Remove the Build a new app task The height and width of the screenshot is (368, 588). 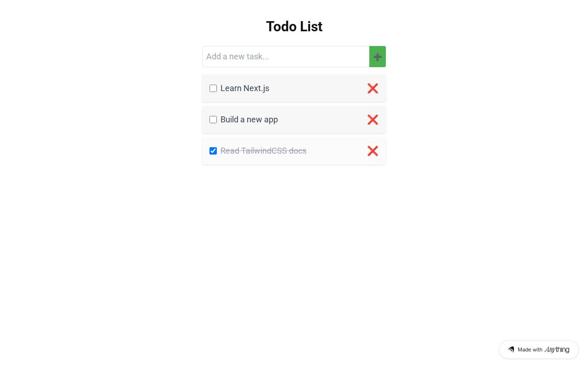click(373, 120)
